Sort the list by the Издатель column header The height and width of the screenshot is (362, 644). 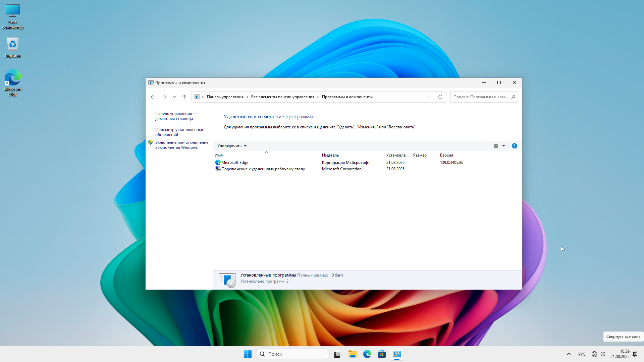pyautogui.click(x=330, y=155)
